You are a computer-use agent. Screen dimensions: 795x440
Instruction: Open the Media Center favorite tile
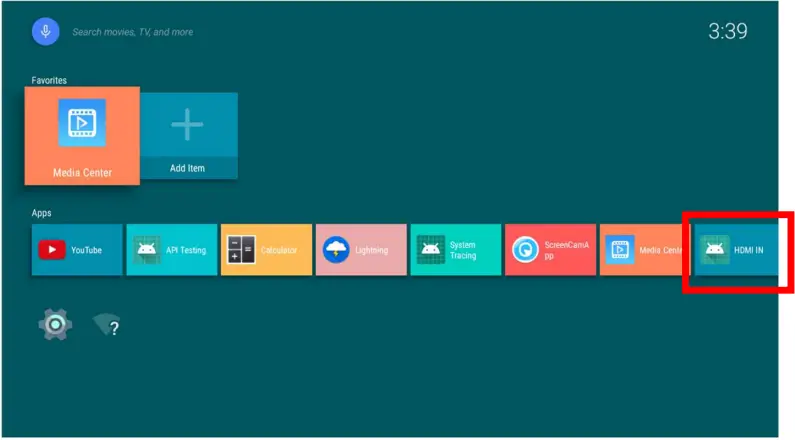click(82, 136)
